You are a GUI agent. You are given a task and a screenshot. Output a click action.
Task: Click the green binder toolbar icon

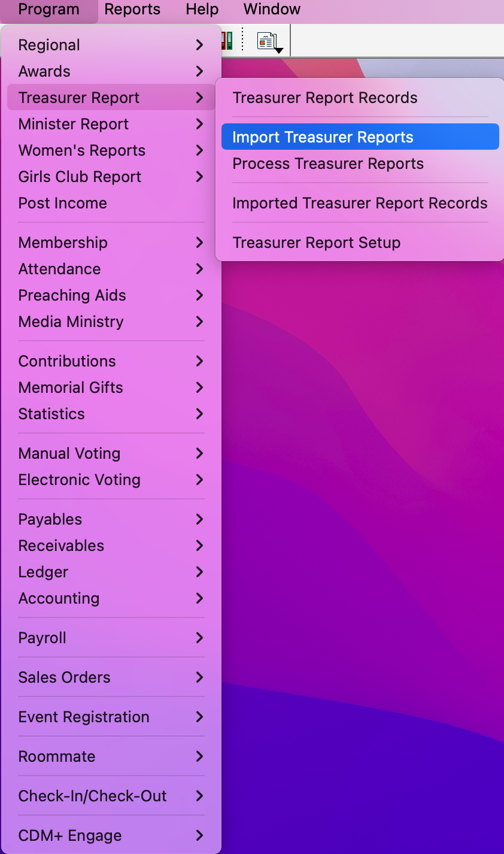[229, 41]
